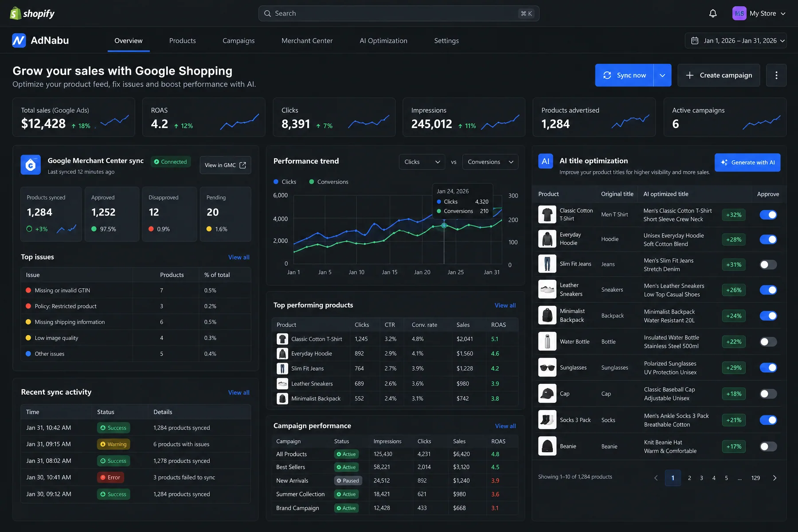Click the calendar icon in date range
The image size is (798, 532).
pos(695,40)
